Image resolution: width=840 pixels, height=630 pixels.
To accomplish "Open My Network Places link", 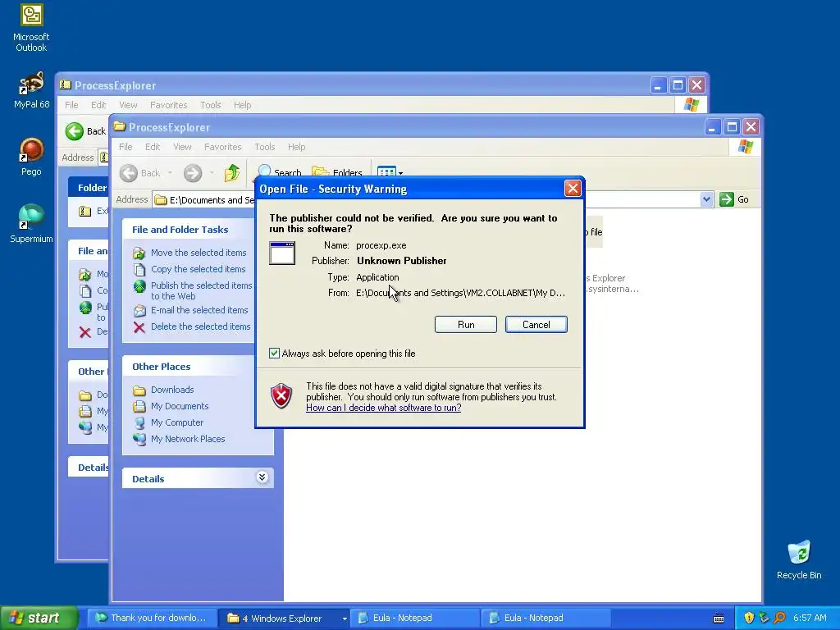I will click(188, 439).
